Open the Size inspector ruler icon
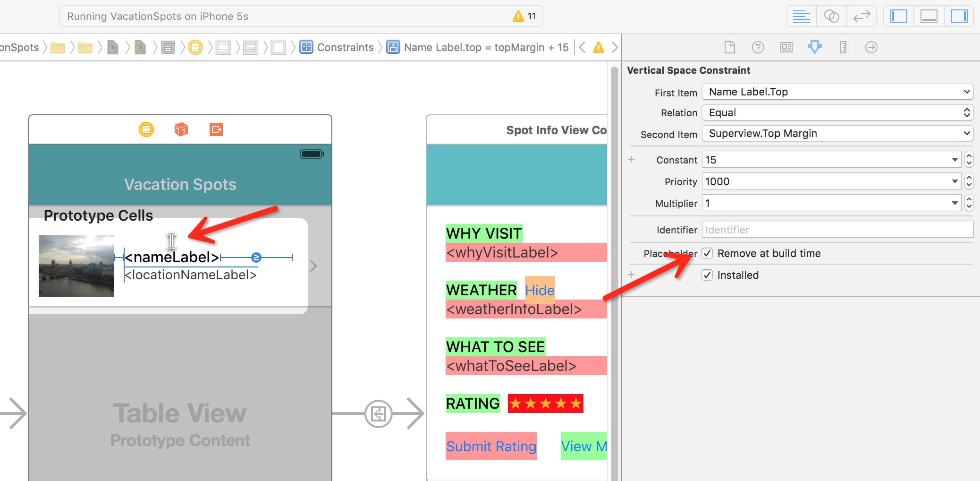This screenshot has height=481, width=980. pyautogui.click(x=843, y=47)
